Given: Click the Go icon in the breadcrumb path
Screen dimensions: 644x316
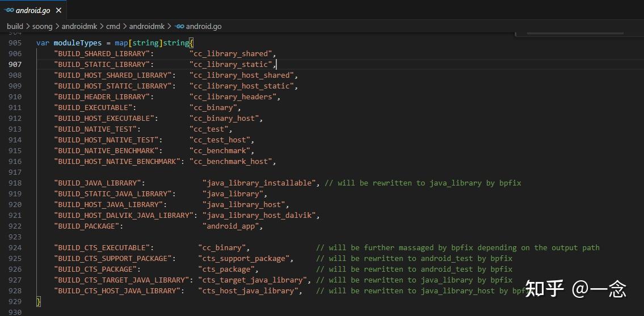Looking at the screenshot, I should click(x=179, y=26).
